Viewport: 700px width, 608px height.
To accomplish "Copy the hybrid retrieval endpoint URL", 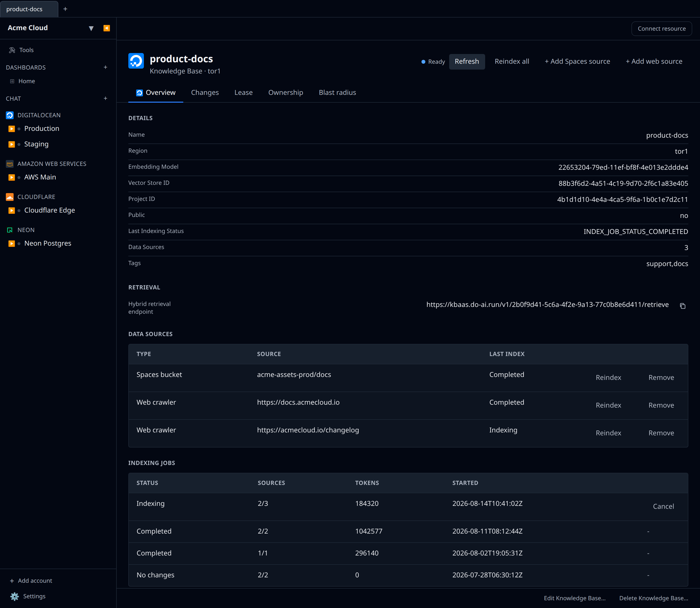I will 682,306.
